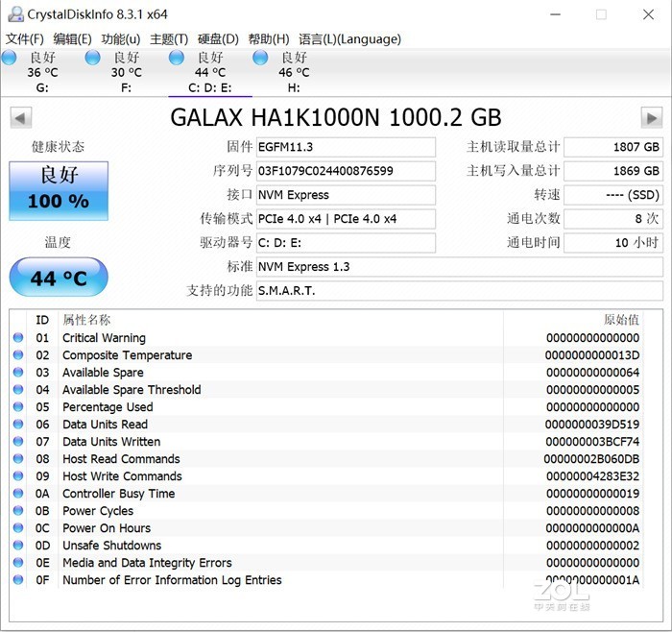Select the Host Read Commands attribute name

click(x=121, y=459)
